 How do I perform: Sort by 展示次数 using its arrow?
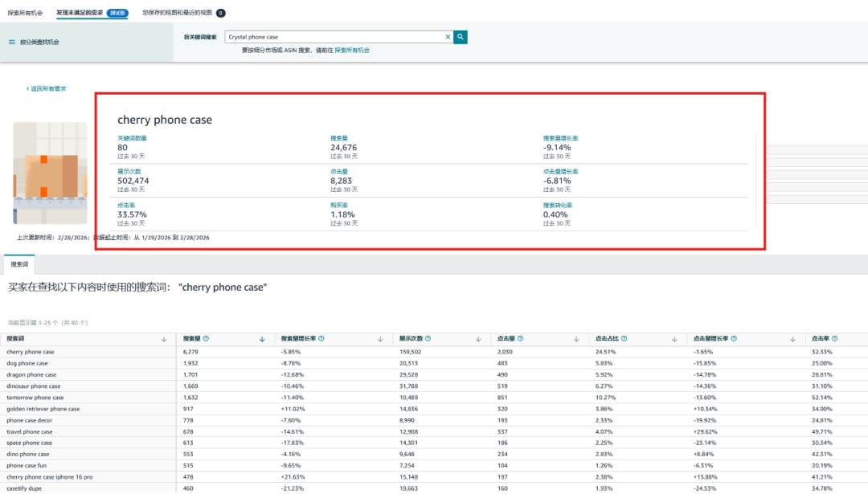(x=478, y=340)
